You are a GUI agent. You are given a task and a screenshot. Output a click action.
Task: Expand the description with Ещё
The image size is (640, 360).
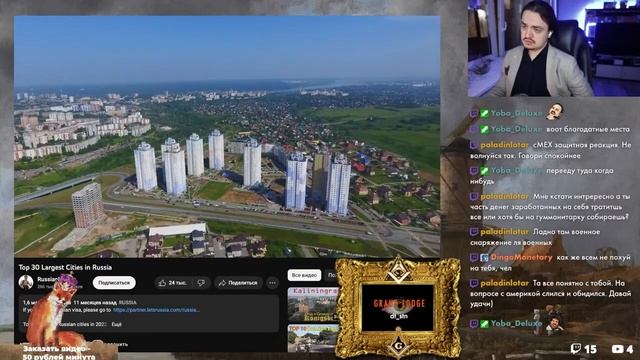pos(116,324)
